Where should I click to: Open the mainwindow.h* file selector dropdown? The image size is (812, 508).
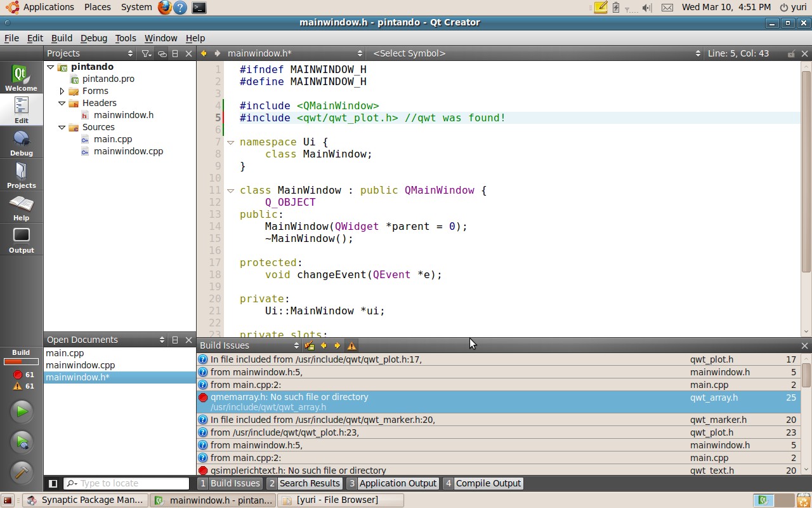pos(294,53)
